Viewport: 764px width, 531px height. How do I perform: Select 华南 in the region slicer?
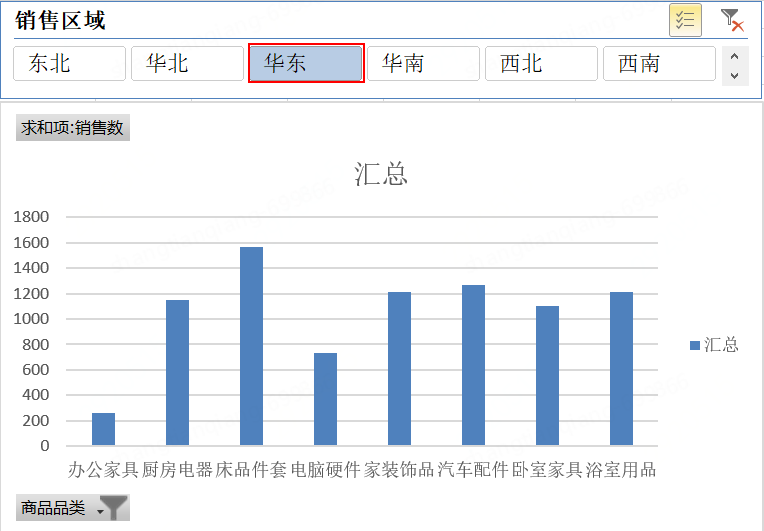423,63
